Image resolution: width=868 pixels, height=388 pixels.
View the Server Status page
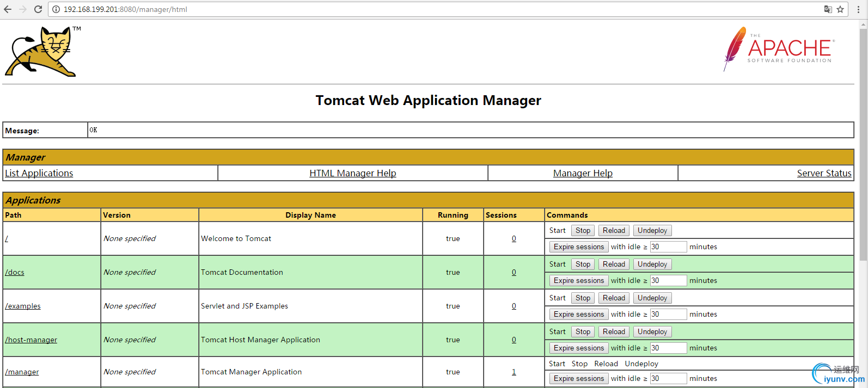click(x=824, y=173)
